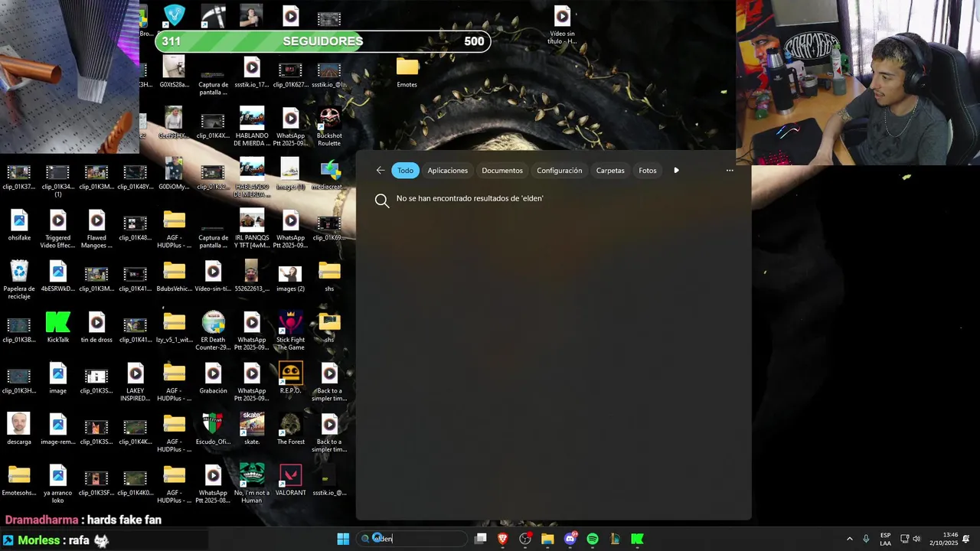This screenshot has width=980, height=551.
Task: Select the LAKEY INSPIRED media file
Action: [x=136, y=382]
